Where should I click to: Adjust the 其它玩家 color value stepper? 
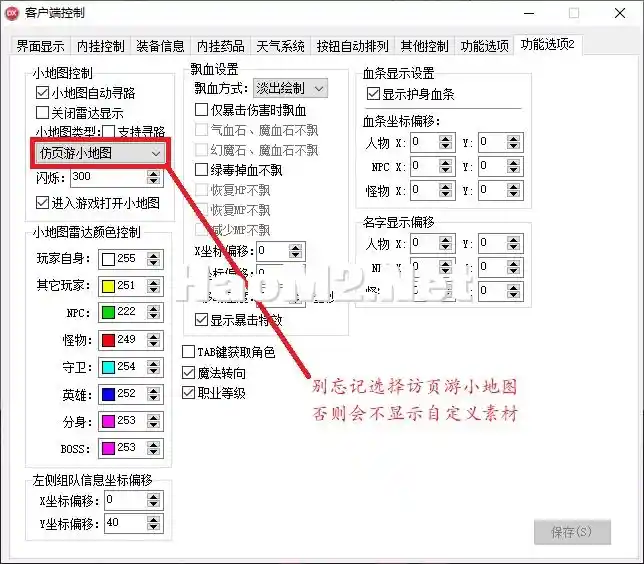154,286
